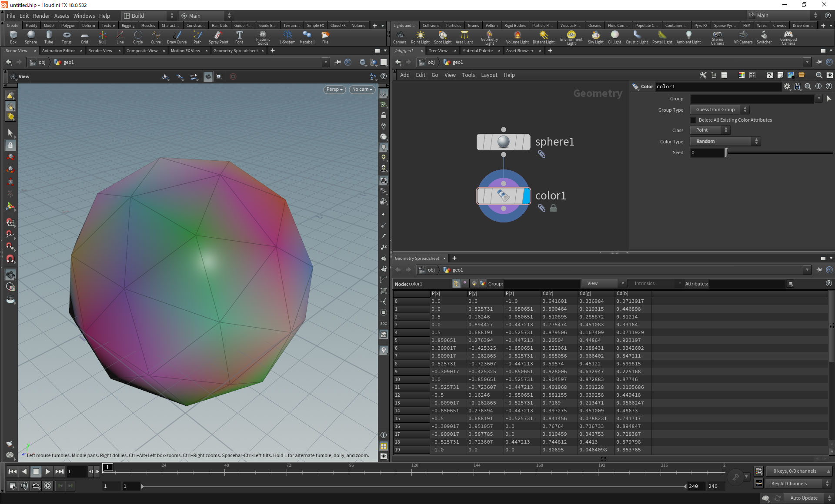Open the File shelf tool
Image resolution: width=835 pixels, height=504 pixels.
(325, 37)
